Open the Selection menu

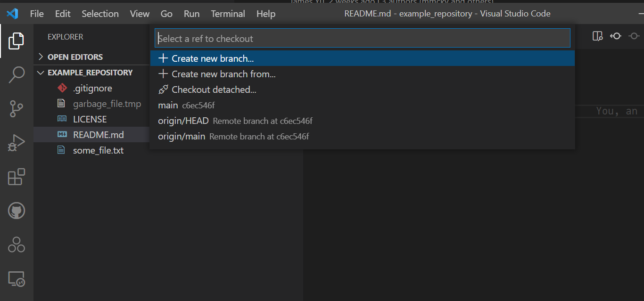pos(100,14)
